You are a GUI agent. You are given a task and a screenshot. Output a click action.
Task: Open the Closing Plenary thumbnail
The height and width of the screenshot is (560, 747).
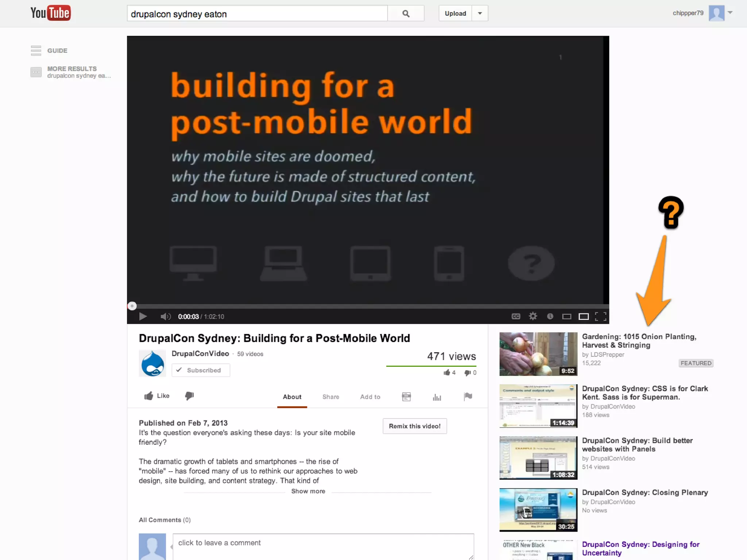click(538, 510)
